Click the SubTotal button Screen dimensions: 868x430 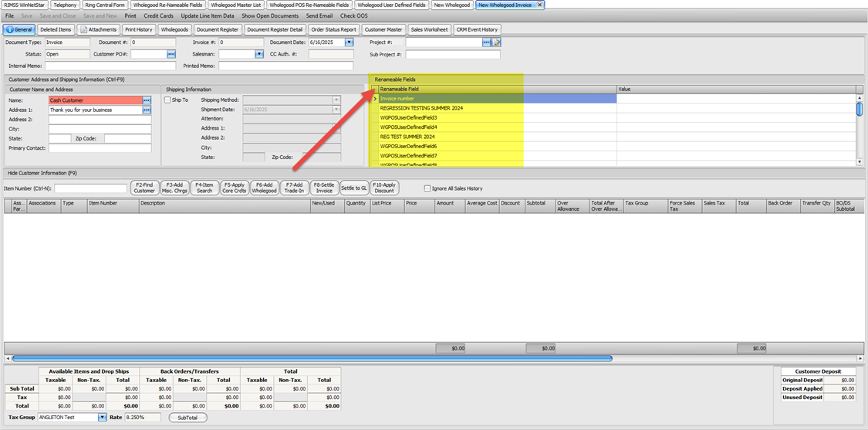[x=188, y=417]
